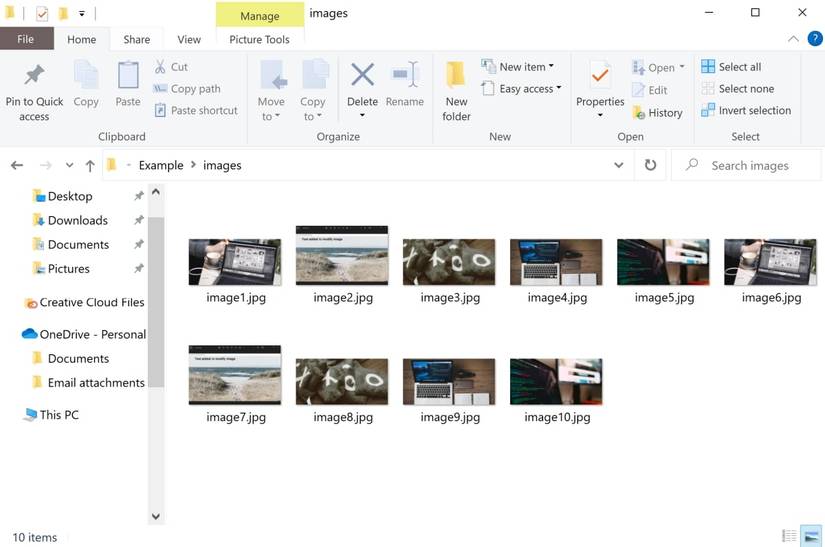Open Properties from the ribbon
Viewport: 825px width, 547px height.
[600, 76]
